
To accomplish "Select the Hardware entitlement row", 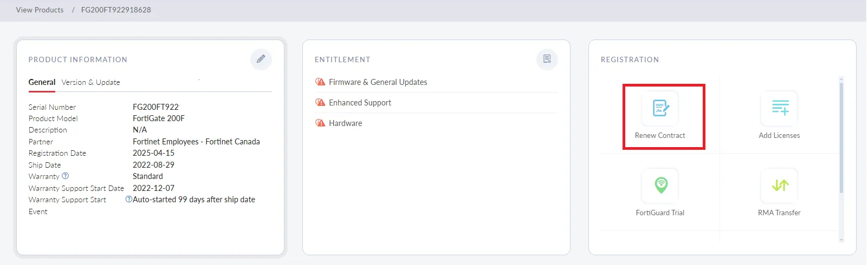I will [345, 123].
